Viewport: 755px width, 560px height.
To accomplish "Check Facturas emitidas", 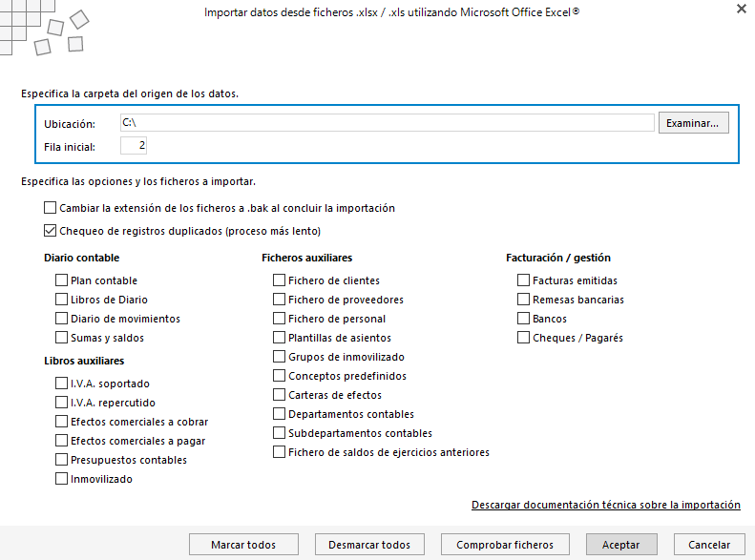I will click(523, 280).
